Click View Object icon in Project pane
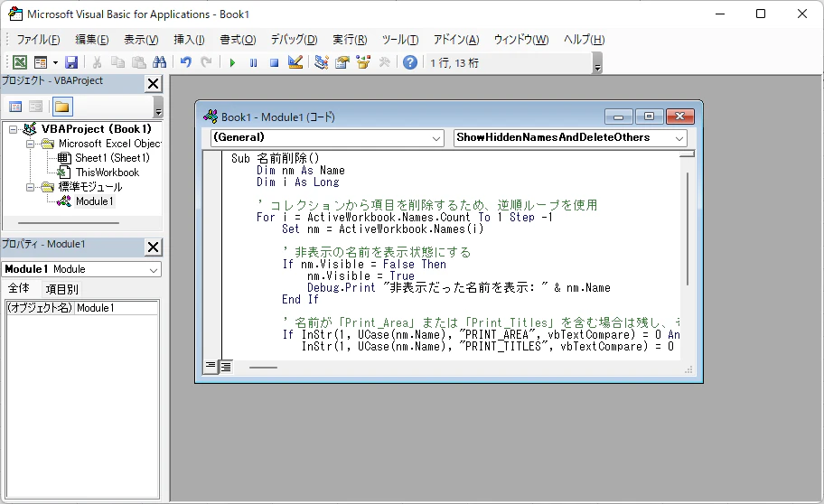Image resolution: width=824 pixels, height=504 pixels. [36, 107]
